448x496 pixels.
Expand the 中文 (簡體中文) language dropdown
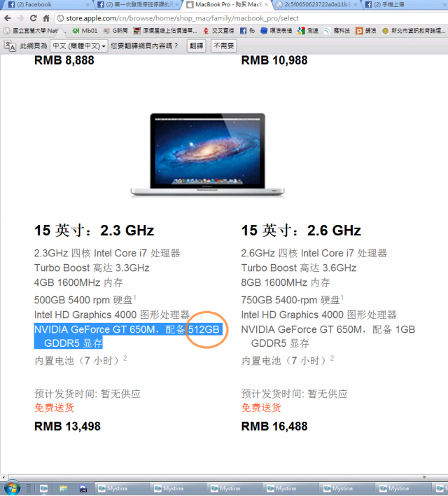click(78, 46)
